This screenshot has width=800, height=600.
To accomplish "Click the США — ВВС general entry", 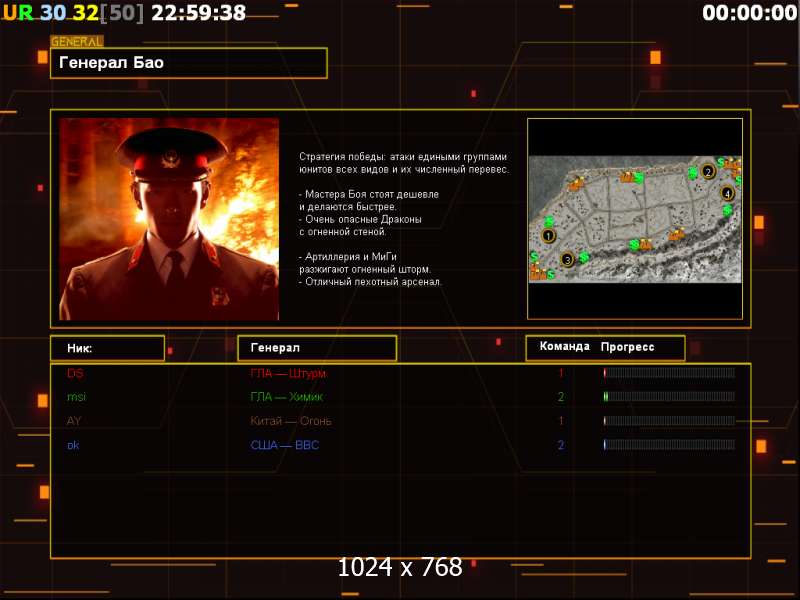I will (x=285, y=445).
